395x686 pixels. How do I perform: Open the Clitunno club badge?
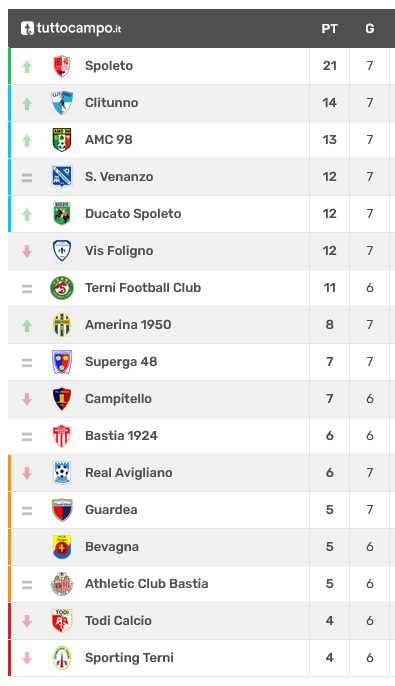click(x=62, y=103)
